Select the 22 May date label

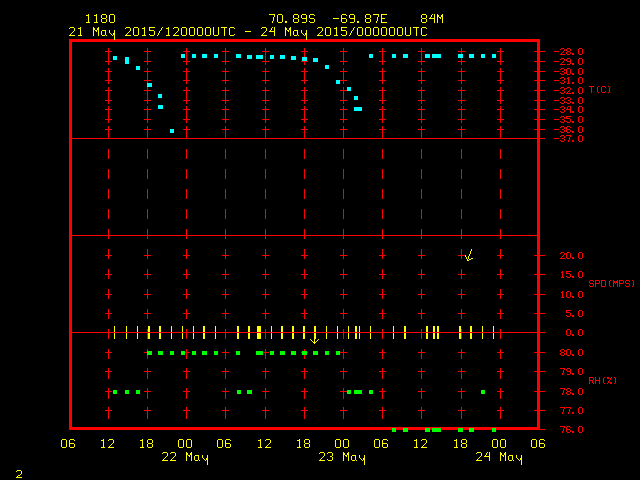[185, 457]
